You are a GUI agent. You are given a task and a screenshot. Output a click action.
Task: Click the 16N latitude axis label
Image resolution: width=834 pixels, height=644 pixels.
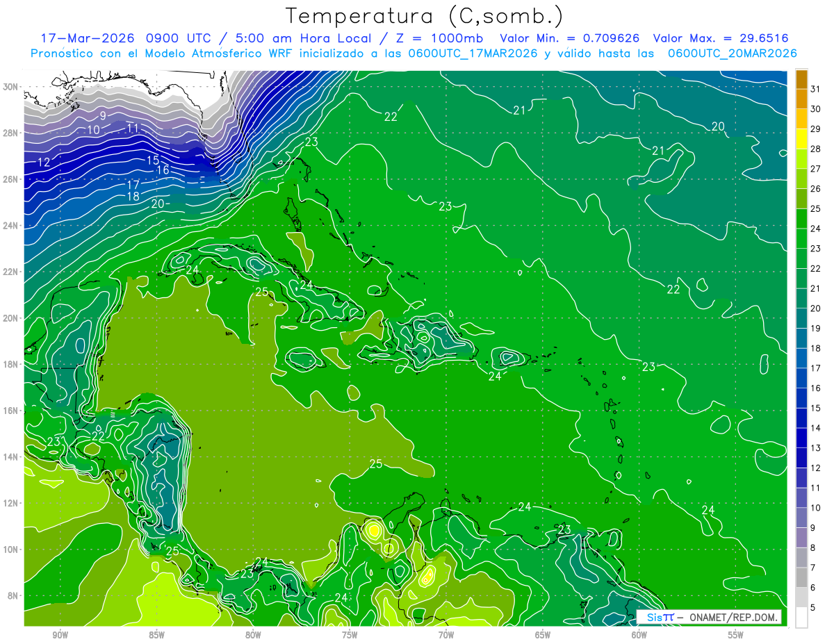[12, 411]
